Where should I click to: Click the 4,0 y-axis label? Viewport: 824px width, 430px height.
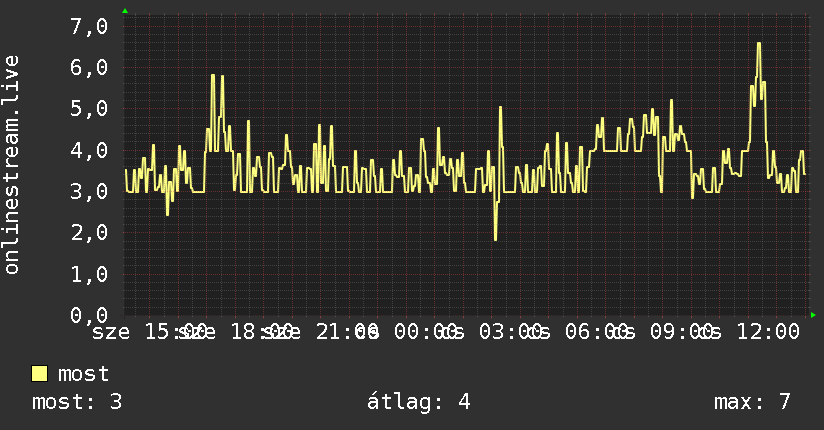click(x=89, y=150)
